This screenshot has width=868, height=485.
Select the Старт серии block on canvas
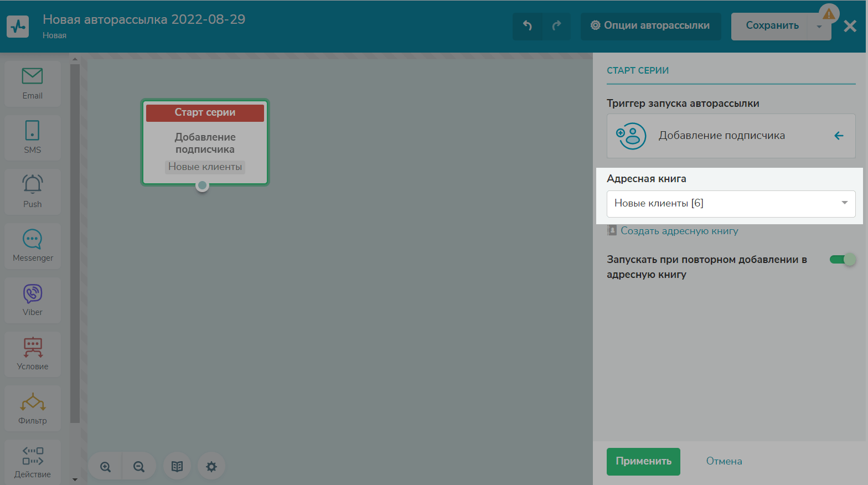click(205, 142)
